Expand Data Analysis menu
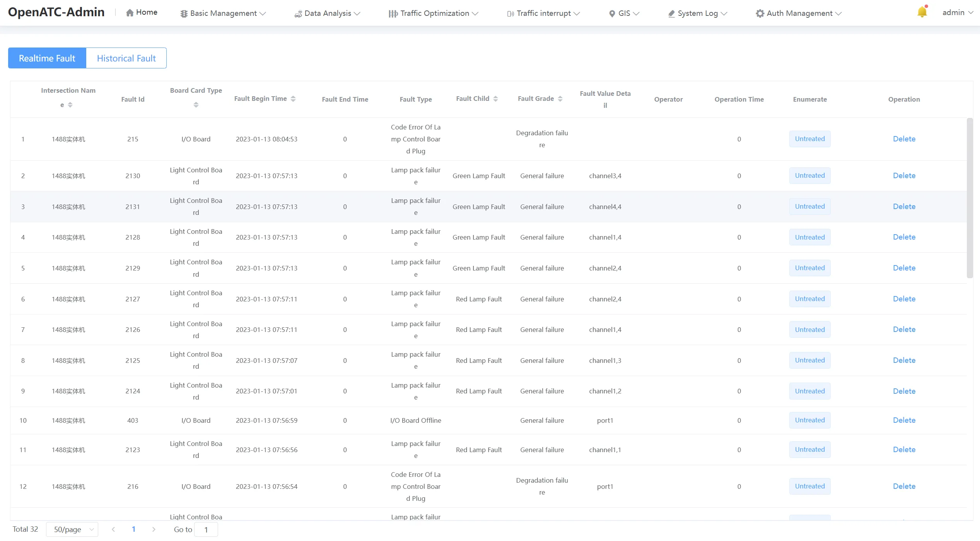This screenshot has height=541, width=980. coord(328,14)
